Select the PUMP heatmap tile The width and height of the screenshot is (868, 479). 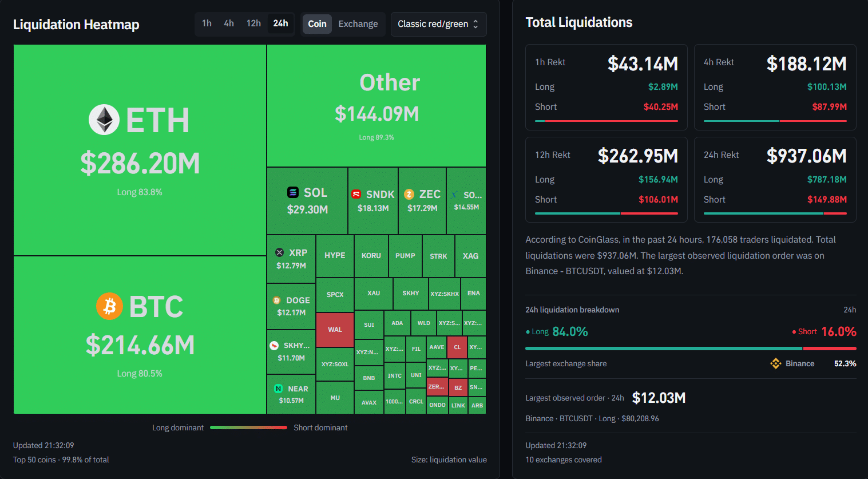[405, 256]
